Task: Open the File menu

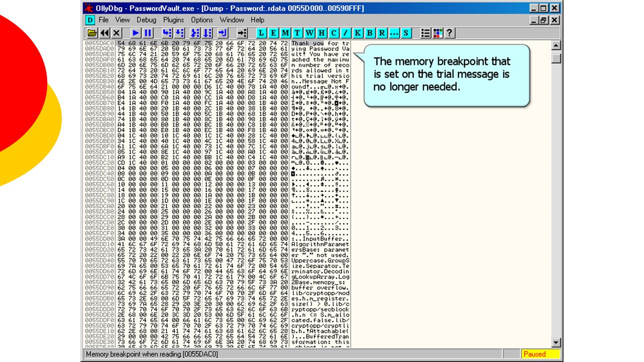Action: coord(104,20)
